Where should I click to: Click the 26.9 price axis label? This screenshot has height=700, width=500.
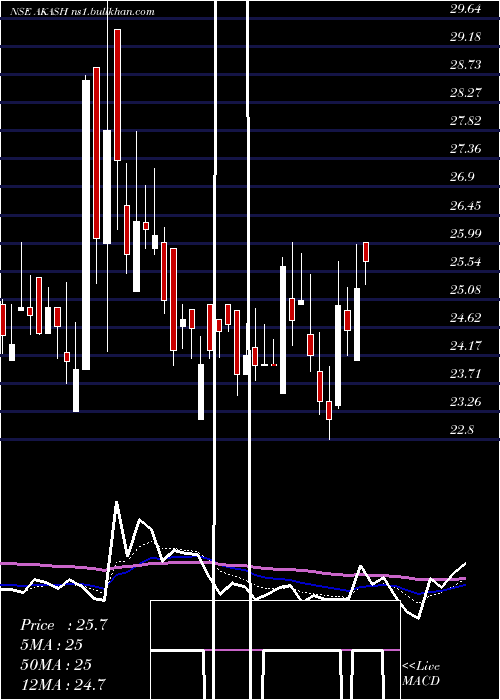(462, 177)
